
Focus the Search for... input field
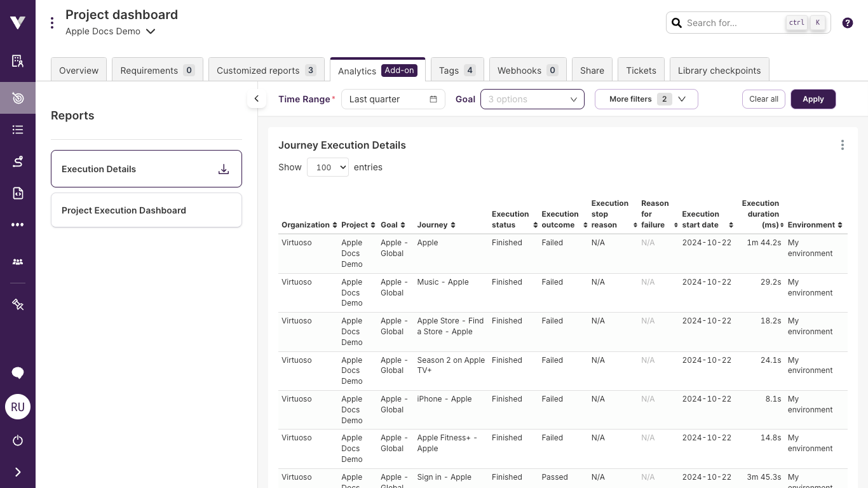(x=734, y=23)
